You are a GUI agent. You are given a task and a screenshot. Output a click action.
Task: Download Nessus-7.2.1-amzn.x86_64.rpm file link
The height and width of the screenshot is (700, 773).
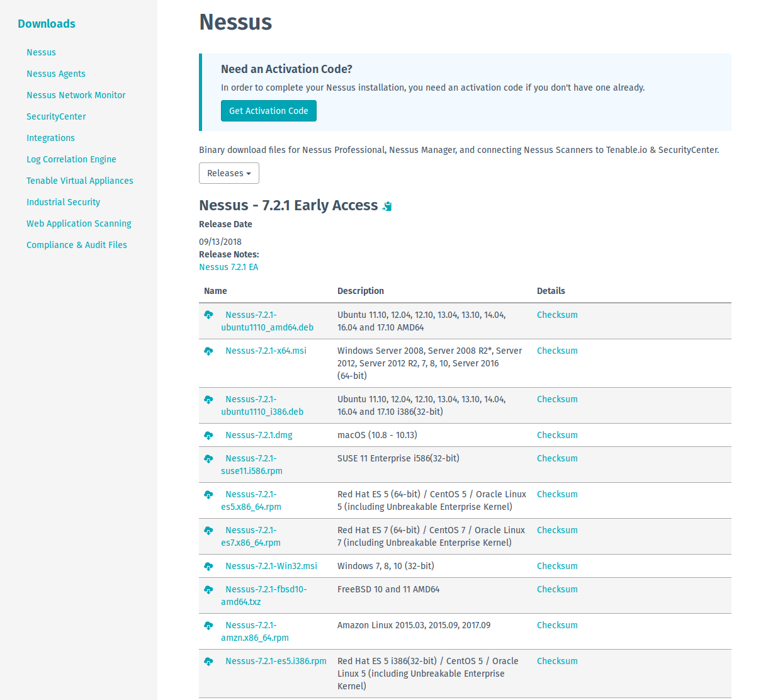tap(255, 631)
